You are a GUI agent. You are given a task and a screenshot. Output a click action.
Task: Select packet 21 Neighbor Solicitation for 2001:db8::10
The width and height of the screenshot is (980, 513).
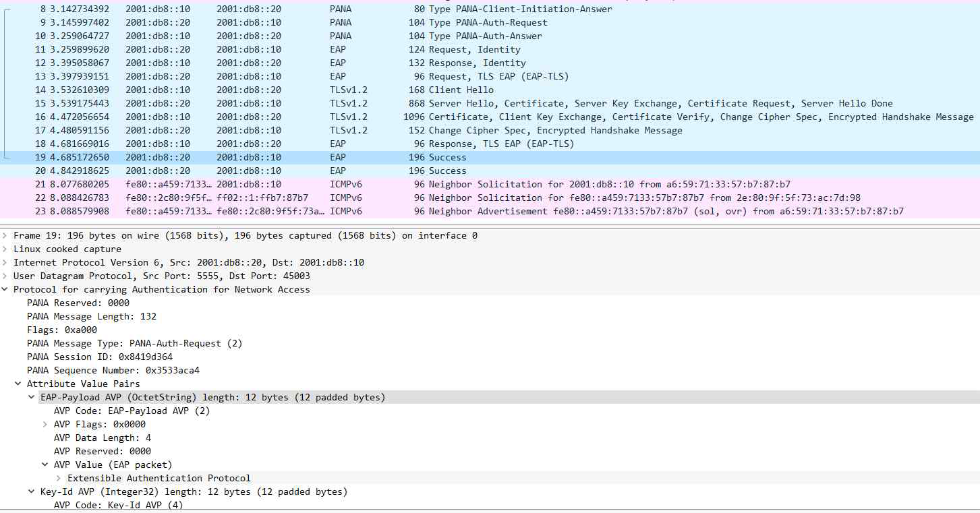pos(490,184)
